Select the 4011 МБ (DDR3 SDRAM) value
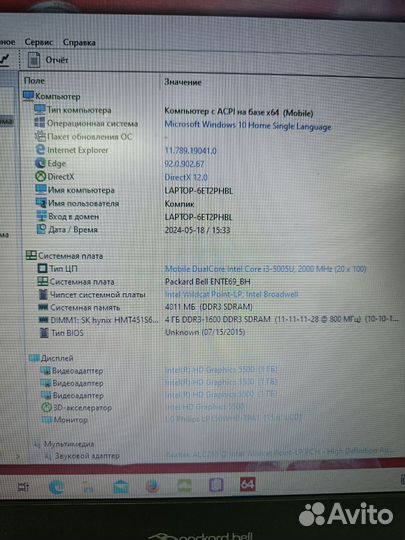Viewport: 405px width, 540px height. coord(209,307)
